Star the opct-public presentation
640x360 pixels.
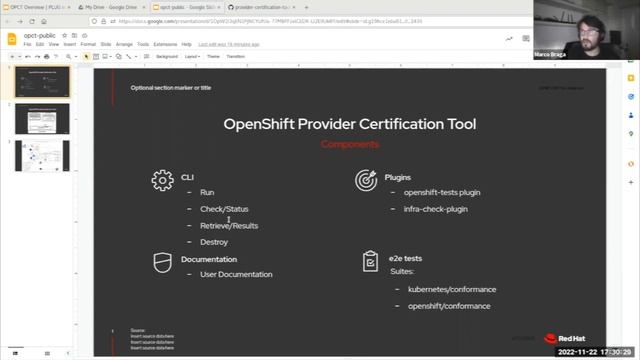[64, 36]
